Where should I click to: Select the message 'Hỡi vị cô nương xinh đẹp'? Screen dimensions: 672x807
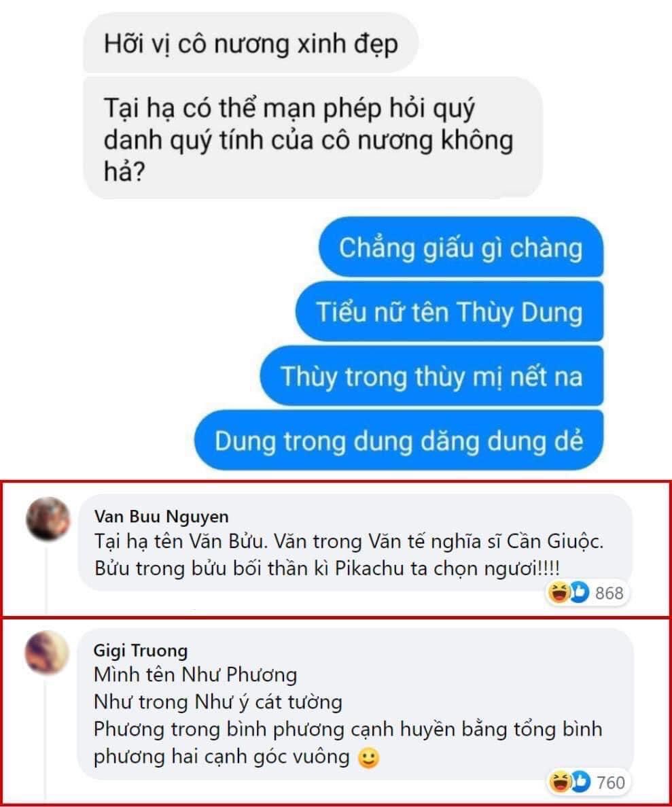tap(251, 43)
